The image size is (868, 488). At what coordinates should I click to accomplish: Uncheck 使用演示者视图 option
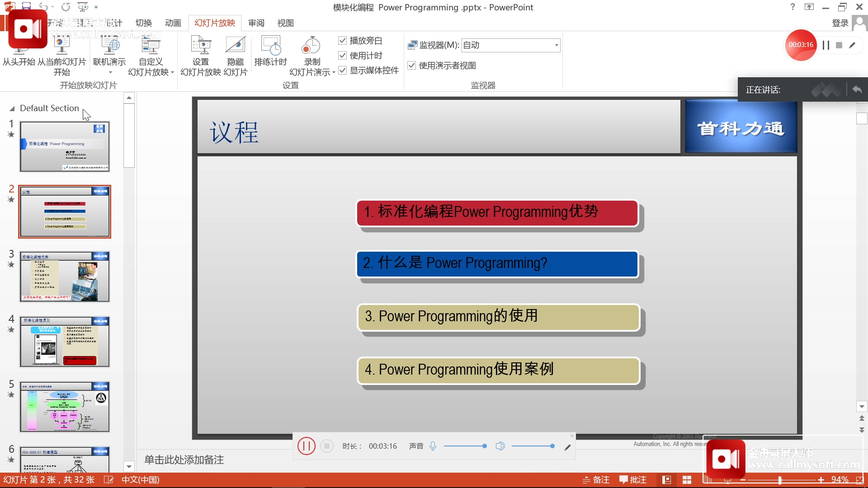click(412, 65)
